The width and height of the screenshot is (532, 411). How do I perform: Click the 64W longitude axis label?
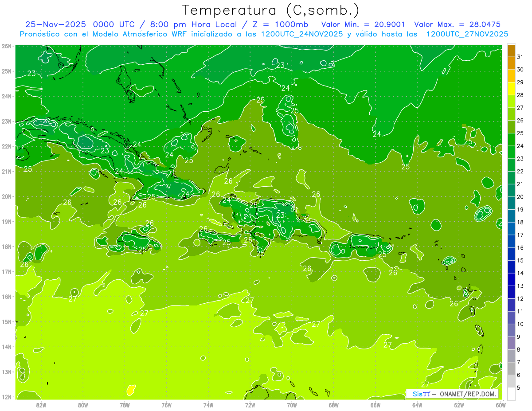(417, 405)
